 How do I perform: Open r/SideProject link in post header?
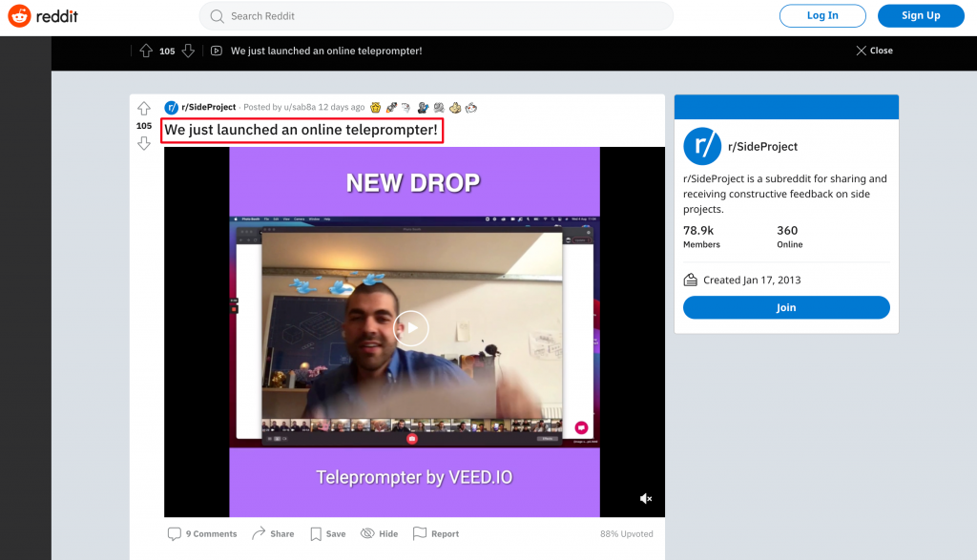coord(209,107)
